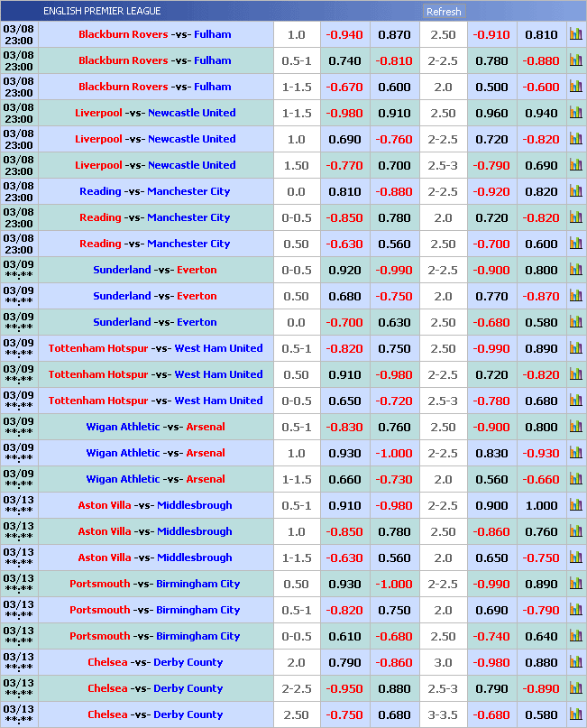Open chart icon for Reading 0.50 handicap row
587x728 pixels.
click(576, 244)
